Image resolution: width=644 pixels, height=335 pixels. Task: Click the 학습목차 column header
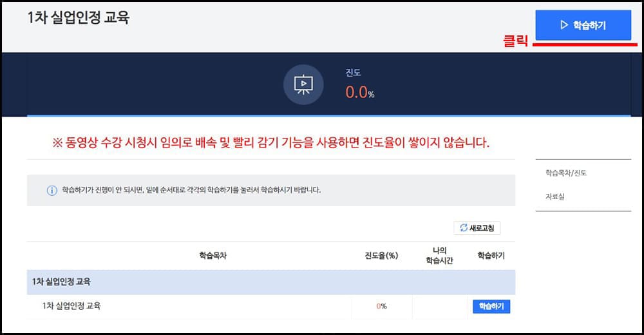pos(213,255)
